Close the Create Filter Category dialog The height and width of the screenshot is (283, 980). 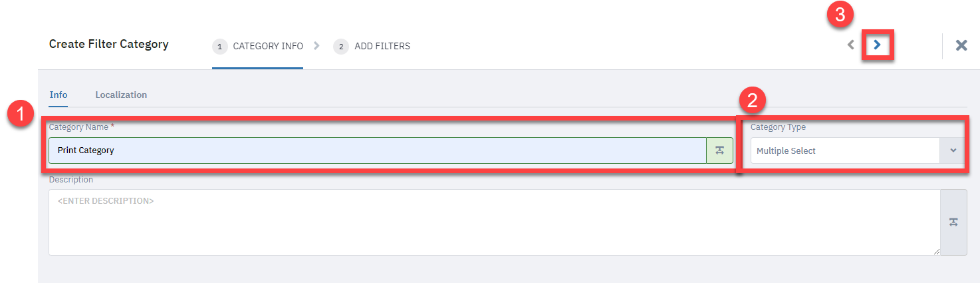(x=961, y=45)
